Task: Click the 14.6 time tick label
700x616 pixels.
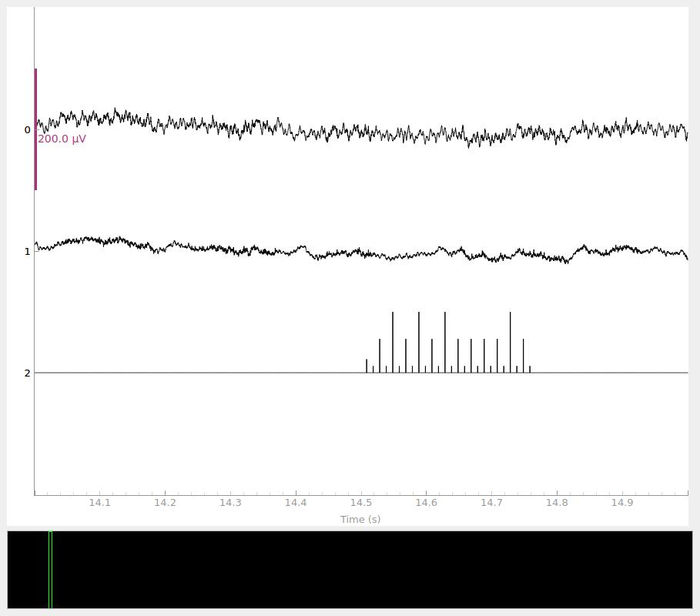Action: 426,503
